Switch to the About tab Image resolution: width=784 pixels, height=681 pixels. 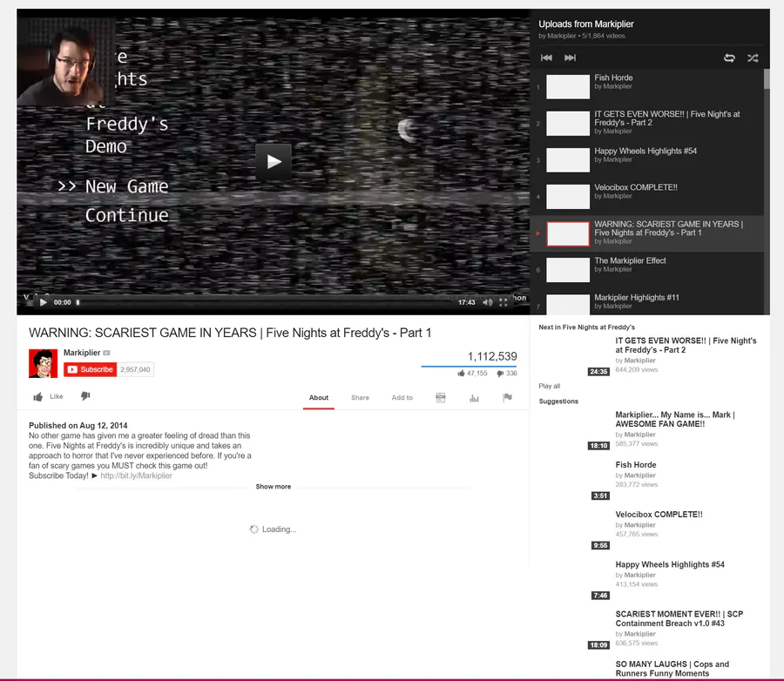pos(319,398)
